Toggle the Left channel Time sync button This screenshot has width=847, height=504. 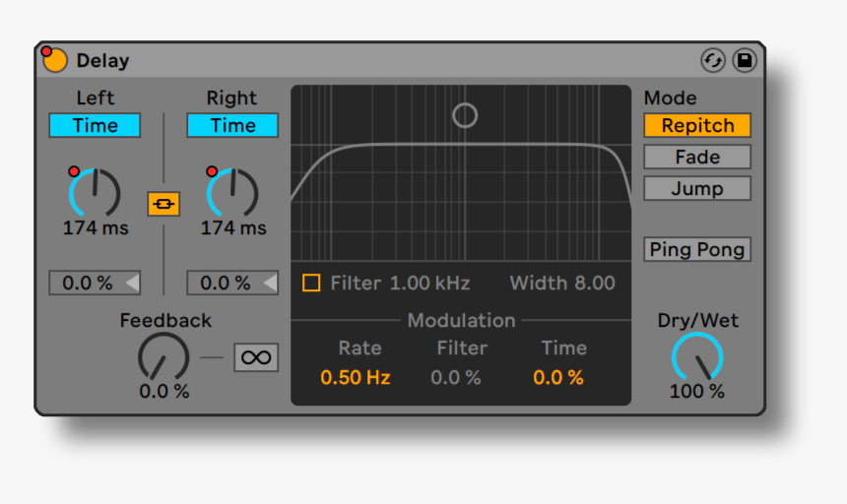tap(95, 125)
